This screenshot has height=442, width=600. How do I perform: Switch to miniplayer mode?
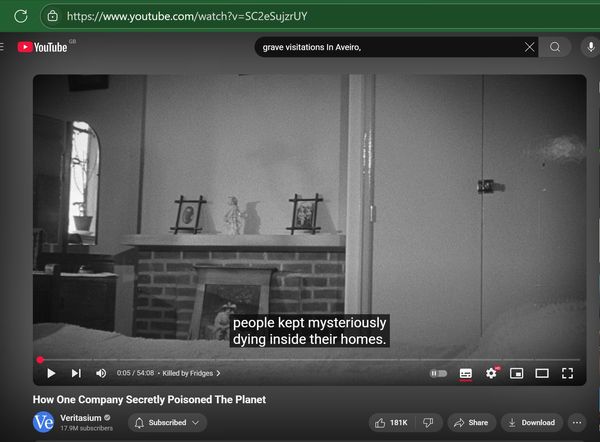point(517,373)
